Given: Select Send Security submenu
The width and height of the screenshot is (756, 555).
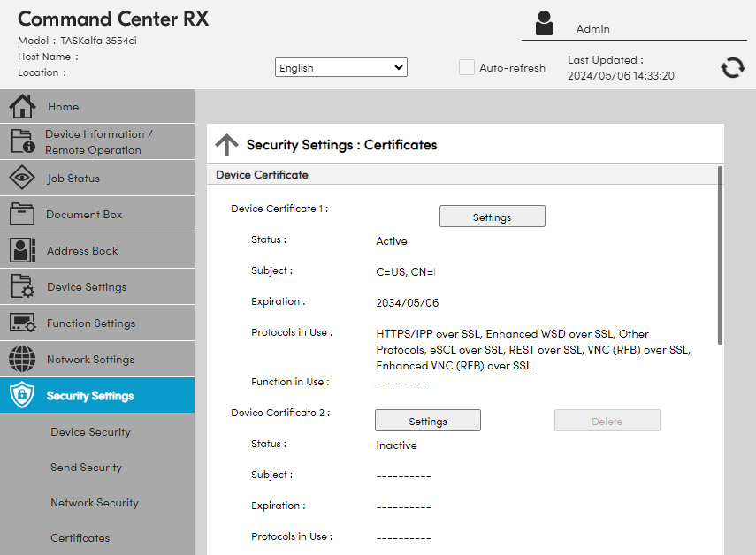Looking at the screenshot, I should [87, 468].
